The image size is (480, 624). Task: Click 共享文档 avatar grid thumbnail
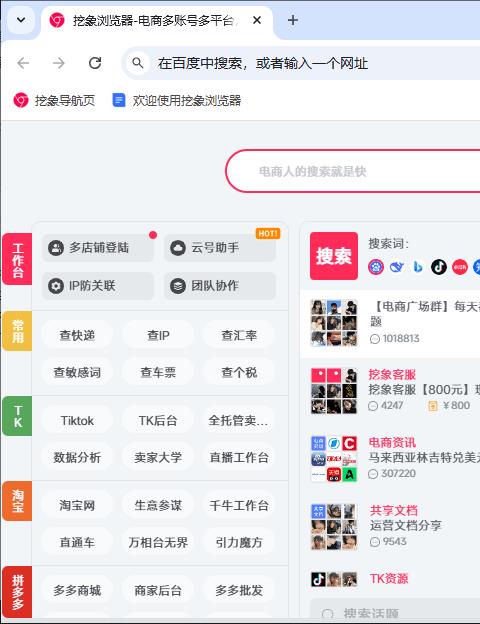[x=334, y=527]
